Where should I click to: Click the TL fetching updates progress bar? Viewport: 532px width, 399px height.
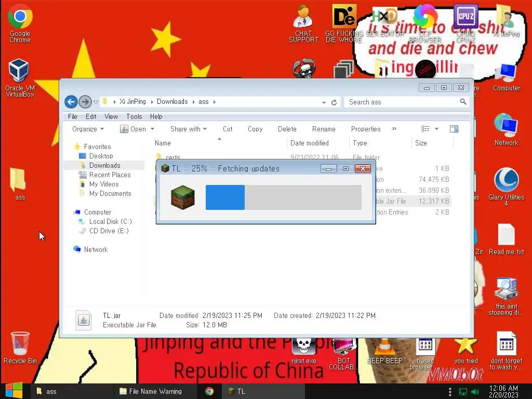click(x=283, y=197)
